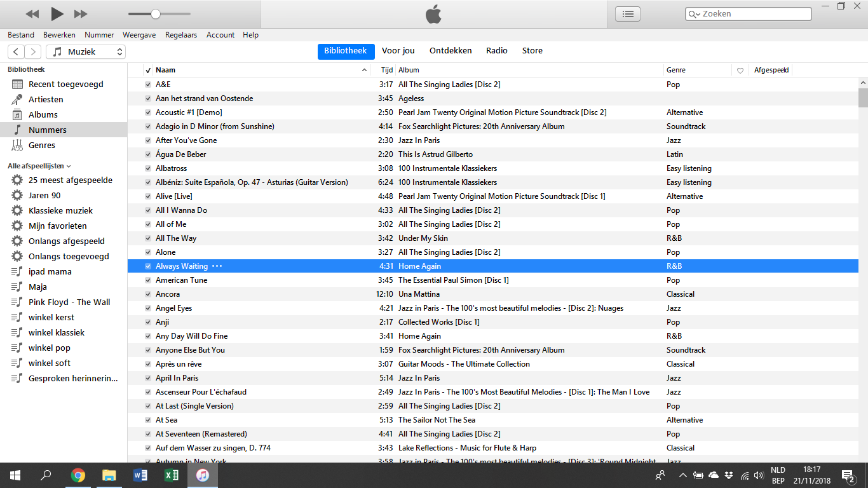The height and width of the screenshot is (488, 868).
Task: Open the Jaren 90 smart playlist
Action: tap(44, 195)
